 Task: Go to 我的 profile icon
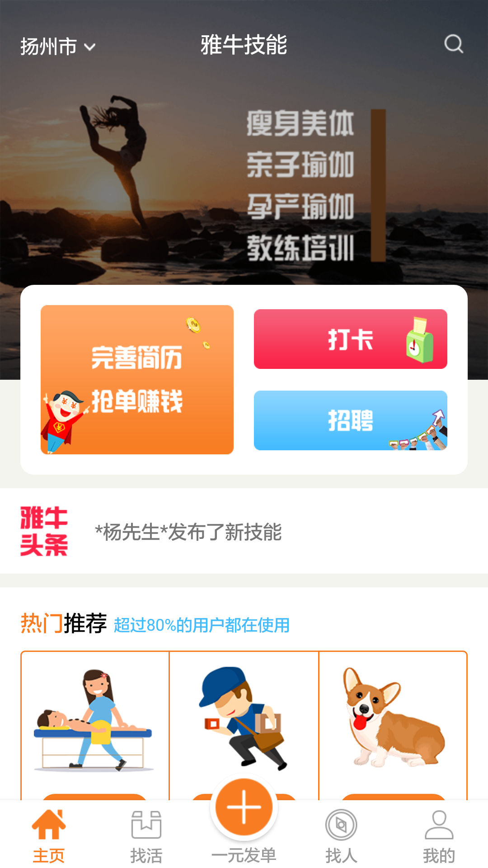tap(439, 825)
